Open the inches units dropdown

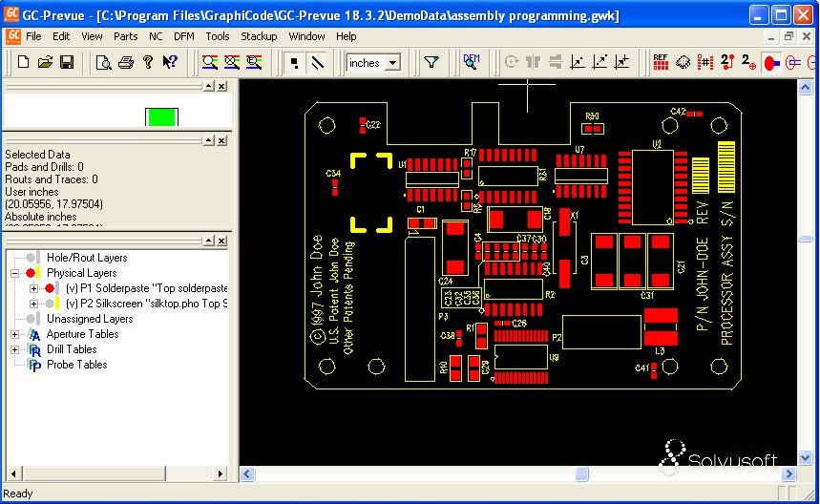pos(392,63)
